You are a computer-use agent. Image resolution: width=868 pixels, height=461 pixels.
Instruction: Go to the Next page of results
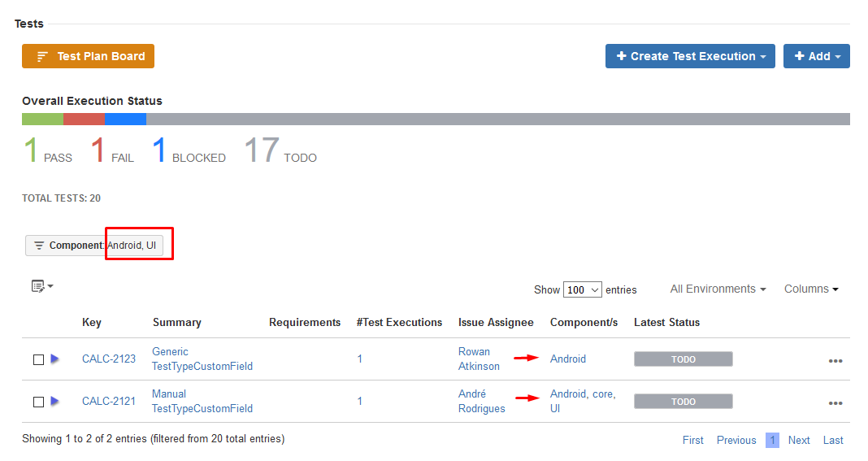[x=799, y=440]
